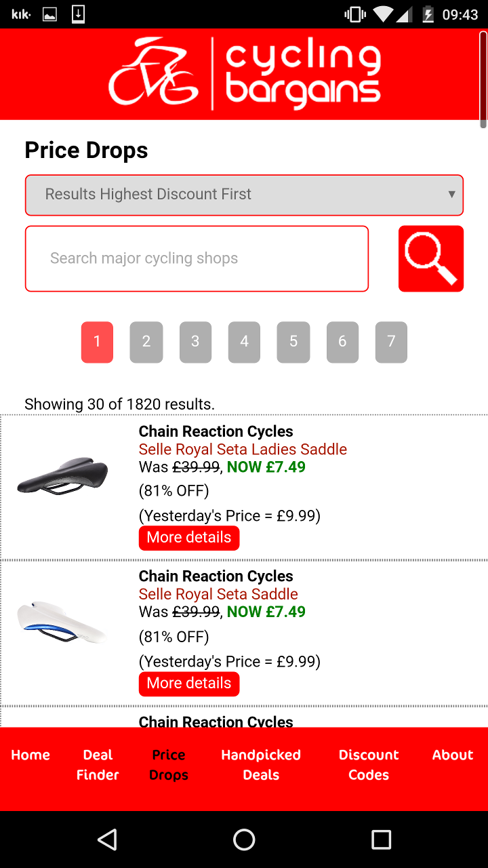
Task: Open the Discount Codes tab
Action: point(369,765)
